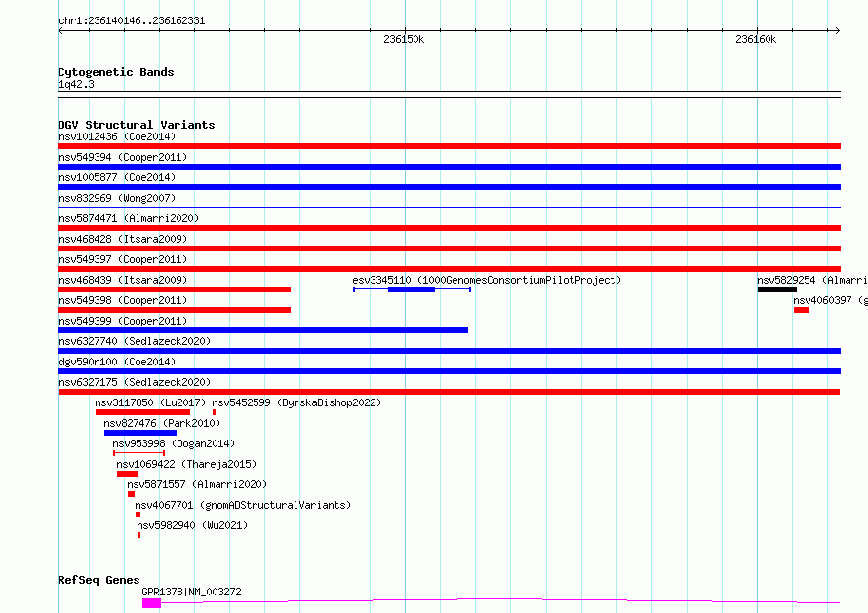Open the nsv549398 (Cooper2011) label
The height and width of the screenshot is (613, 868).
123,300
